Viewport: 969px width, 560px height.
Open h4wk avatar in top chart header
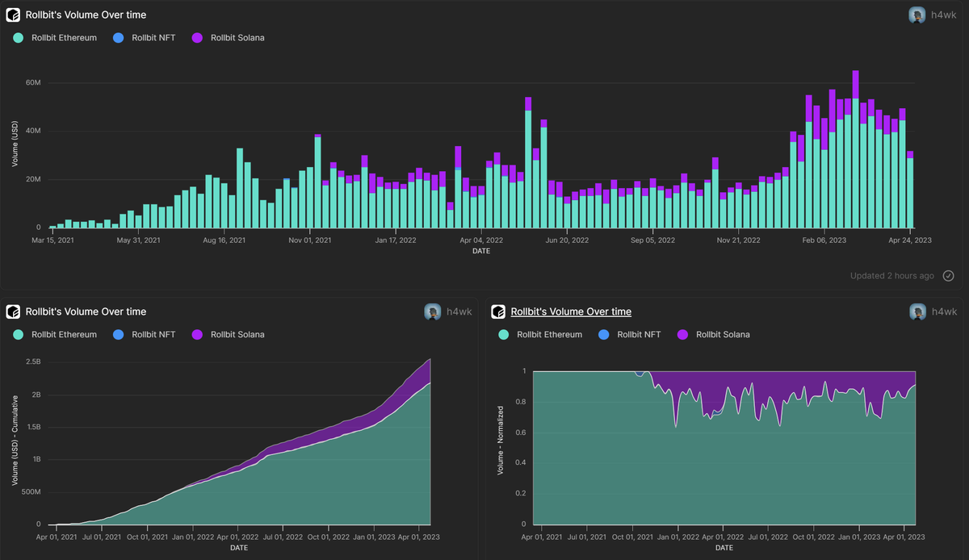(x=917, y=15)
